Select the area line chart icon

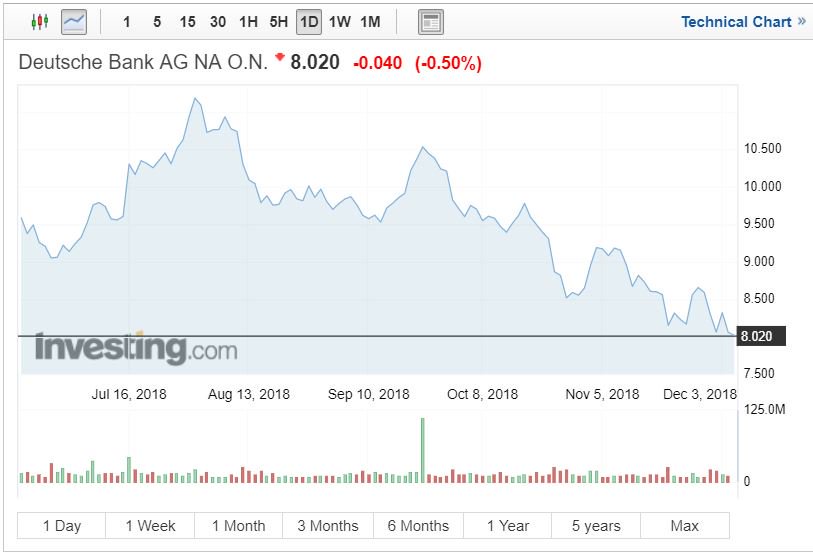[x=74, y=22]
